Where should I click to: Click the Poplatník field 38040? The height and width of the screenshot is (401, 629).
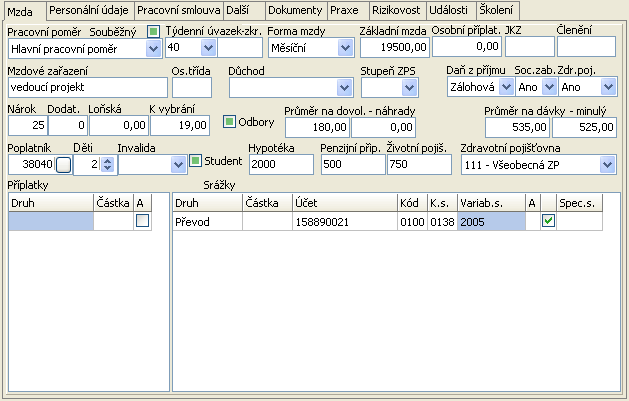31,164
